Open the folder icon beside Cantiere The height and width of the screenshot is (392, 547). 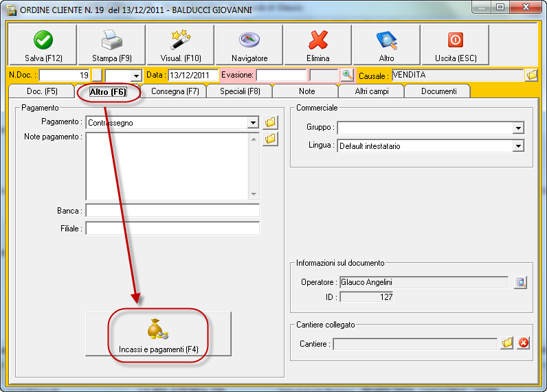pos(507,343)
